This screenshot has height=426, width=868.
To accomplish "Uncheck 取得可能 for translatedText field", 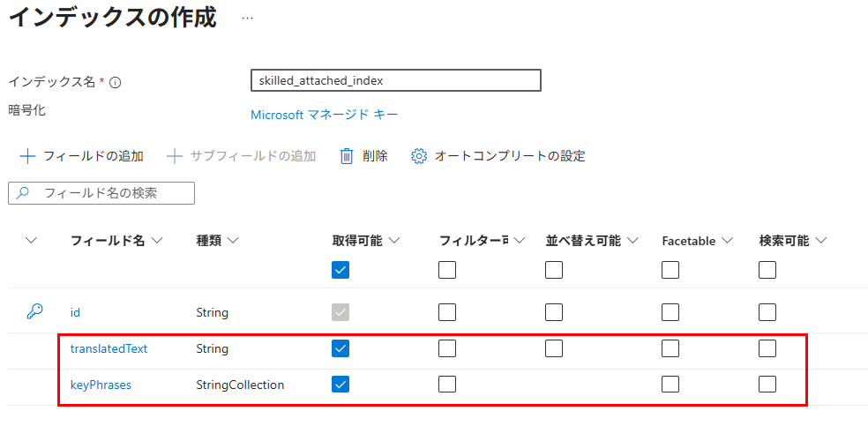I will coord(341,348).
